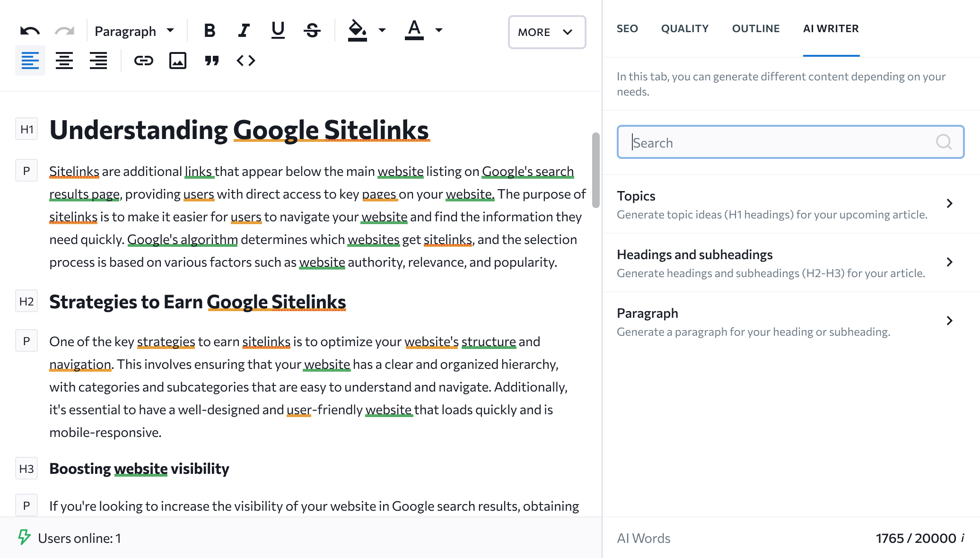Switch to the OUTLINE tab
This screenshot has height=558, width=980.
[755, 28]
